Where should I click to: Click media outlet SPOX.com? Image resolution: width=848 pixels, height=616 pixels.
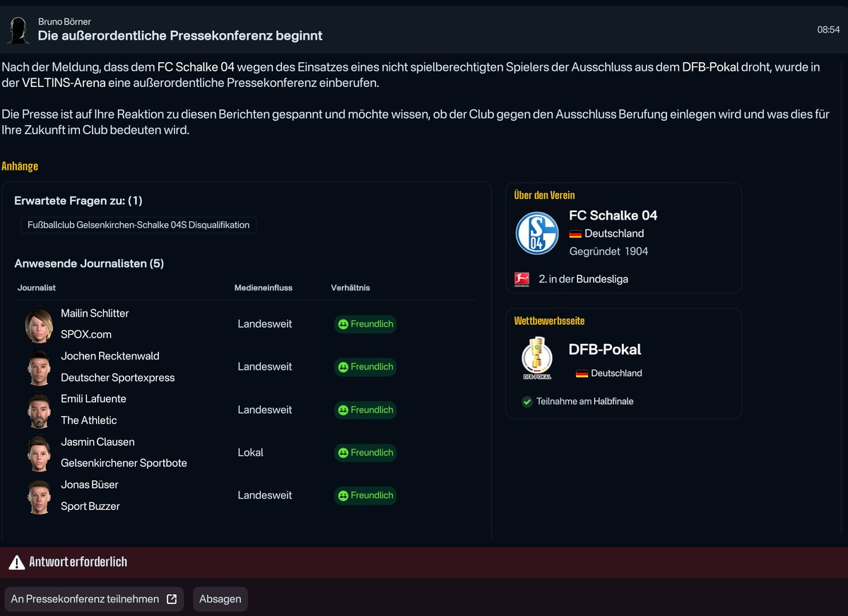(x=86, y=335)
